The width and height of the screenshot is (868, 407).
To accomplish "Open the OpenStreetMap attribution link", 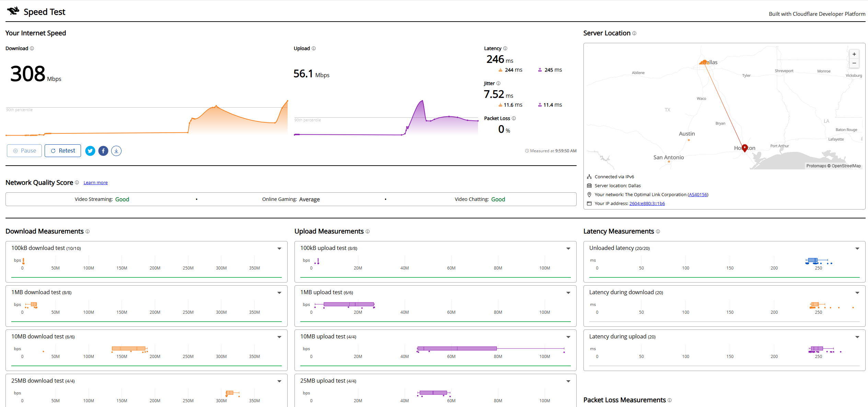I will (x=846, y=166).
